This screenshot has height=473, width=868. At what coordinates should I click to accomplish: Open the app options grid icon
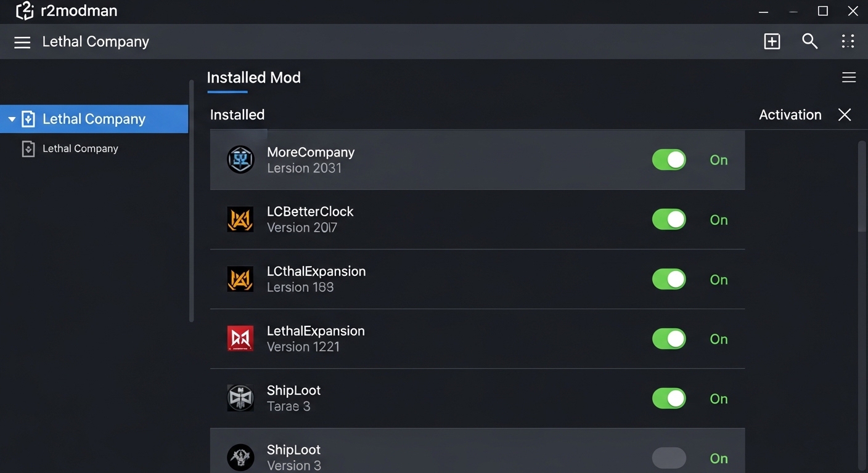click(x=848, y=41)
